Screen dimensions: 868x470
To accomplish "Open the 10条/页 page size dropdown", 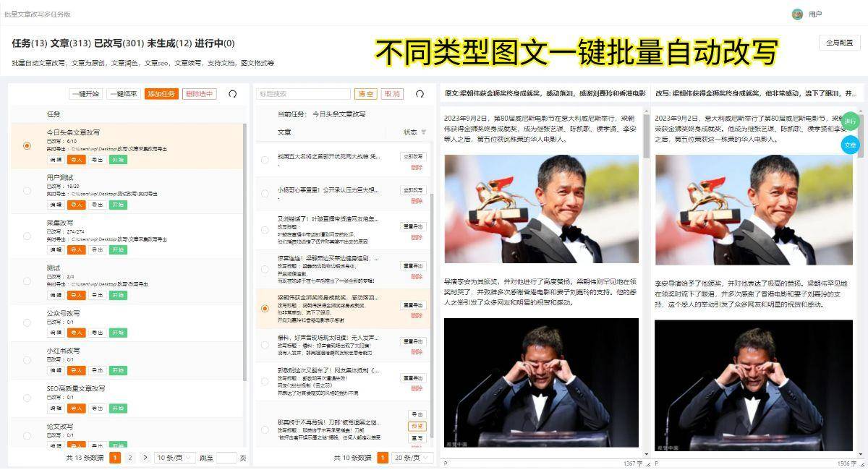I will pyautogui.click(x=174, y=458).
